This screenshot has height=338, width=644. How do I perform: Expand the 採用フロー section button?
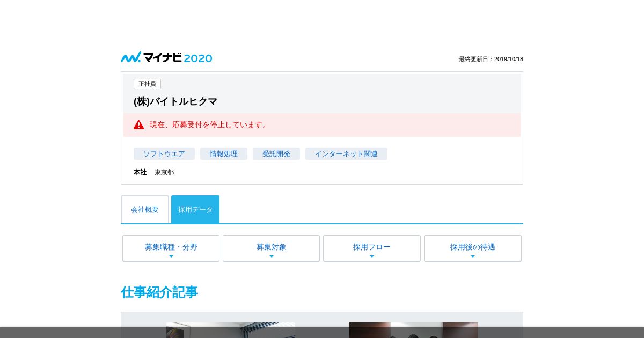(x=372, y=248)
